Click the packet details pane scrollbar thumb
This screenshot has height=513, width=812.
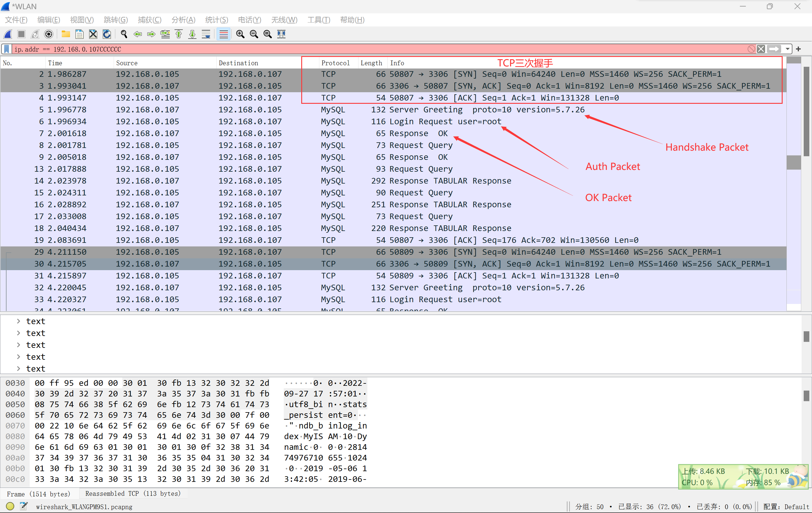pos(806,337)
